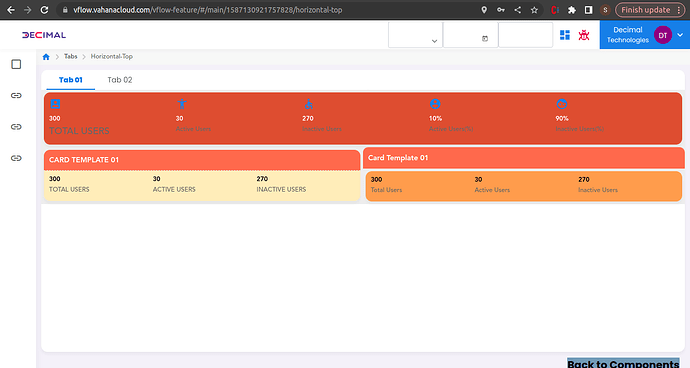Viewport: 690px width, 368px height.
Task: Expand the Decimal Technologies profile menu arrow
Action: [680, 35]
